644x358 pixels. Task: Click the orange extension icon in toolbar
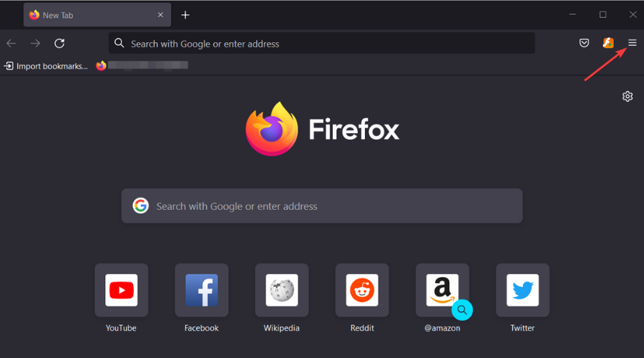(608, 43)
